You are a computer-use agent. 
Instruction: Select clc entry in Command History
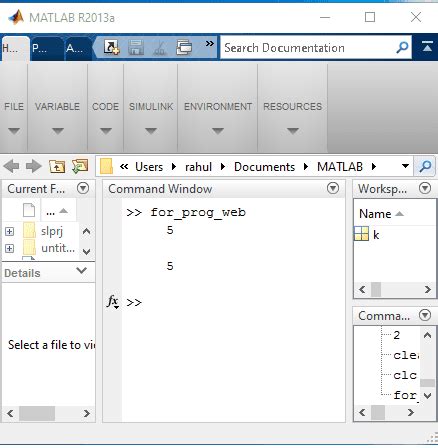tap(405, 375)
